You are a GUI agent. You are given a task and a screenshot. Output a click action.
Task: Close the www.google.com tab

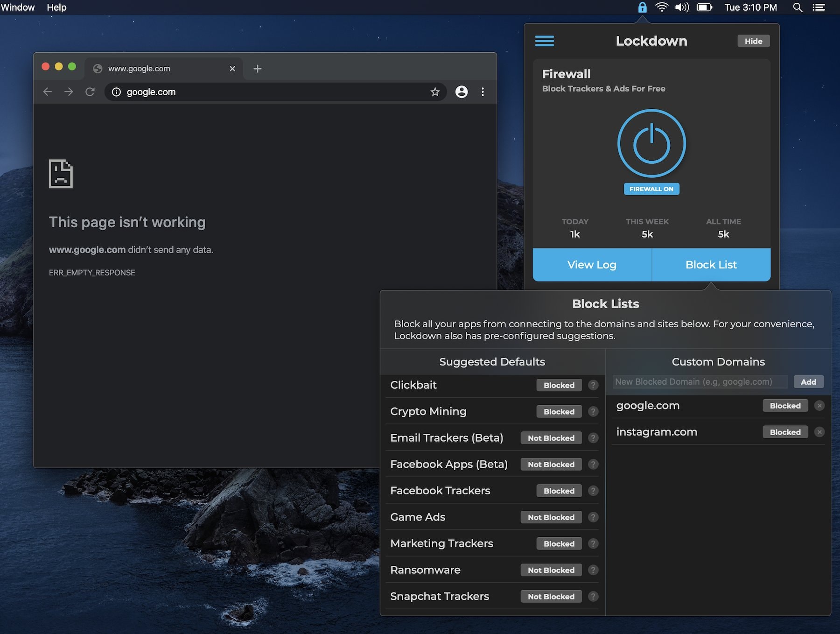coord(232,69)
